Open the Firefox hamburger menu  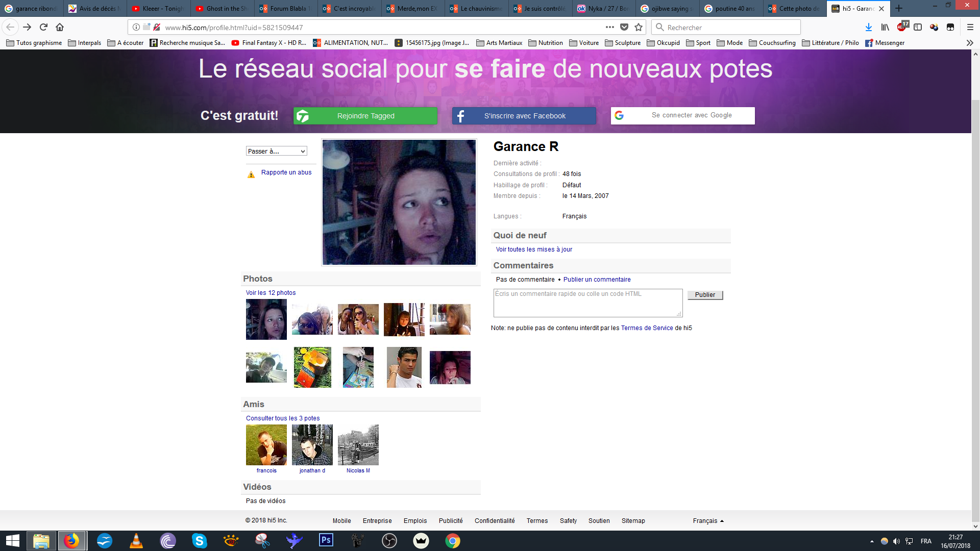click(970, 27)
